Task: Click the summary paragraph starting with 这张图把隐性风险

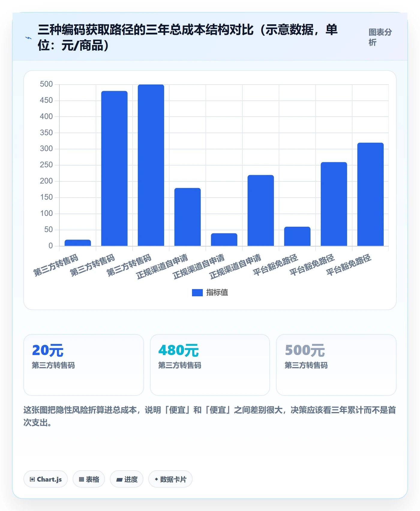Action: [210, 416]
